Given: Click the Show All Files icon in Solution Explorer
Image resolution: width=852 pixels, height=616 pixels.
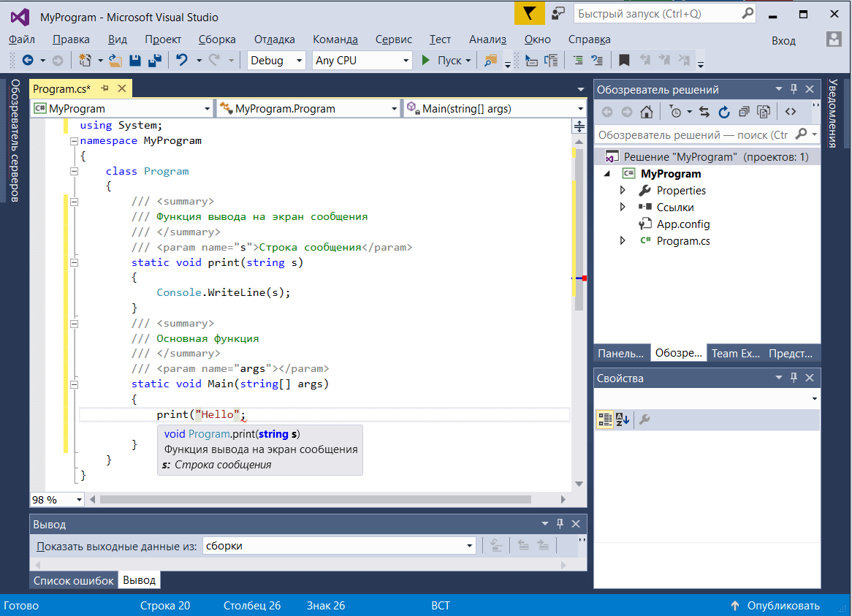Looking at the screenshot, I should point(764,112).
